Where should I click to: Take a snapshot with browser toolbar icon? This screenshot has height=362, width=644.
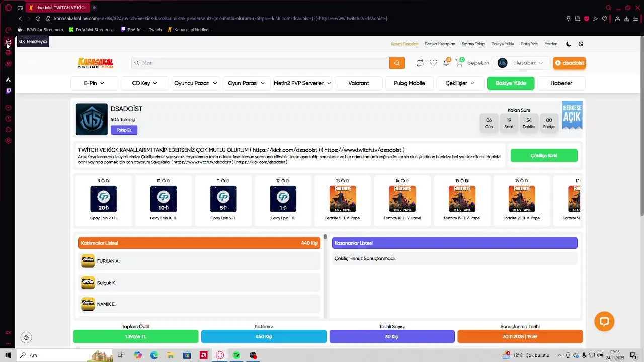coord(577,19)
